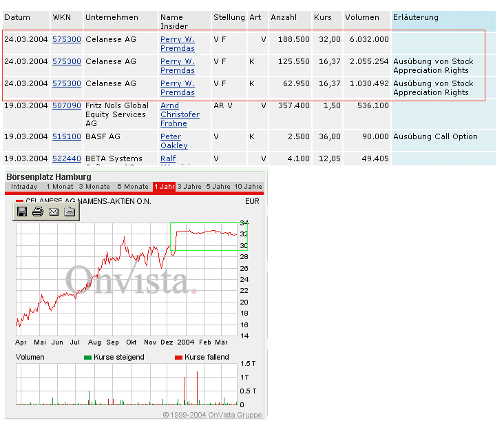The image size is (504, 432).
Task: Select the 3 Jahre chart period
Action: 189,187
